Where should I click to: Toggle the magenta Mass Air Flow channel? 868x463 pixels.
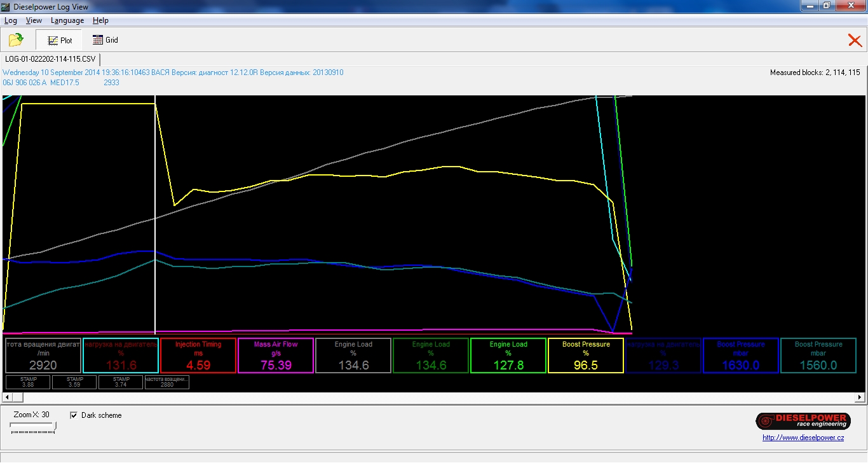[276, 356]
